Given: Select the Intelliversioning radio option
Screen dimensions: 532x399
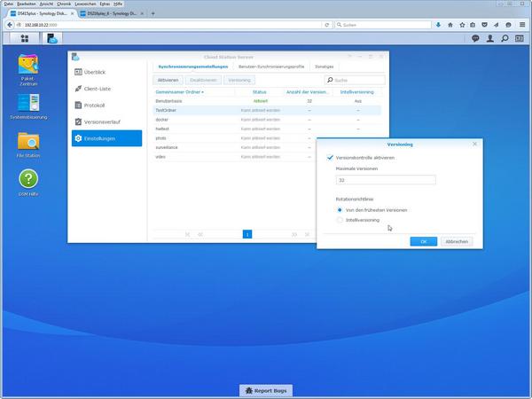Looking at the screenshot, I should coord(340,220).
